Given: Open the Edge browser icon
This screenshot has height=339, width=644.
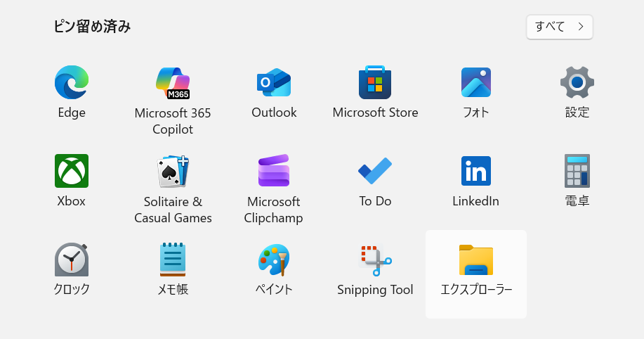Looking at the screenshot, I should (x=71, y=83).
